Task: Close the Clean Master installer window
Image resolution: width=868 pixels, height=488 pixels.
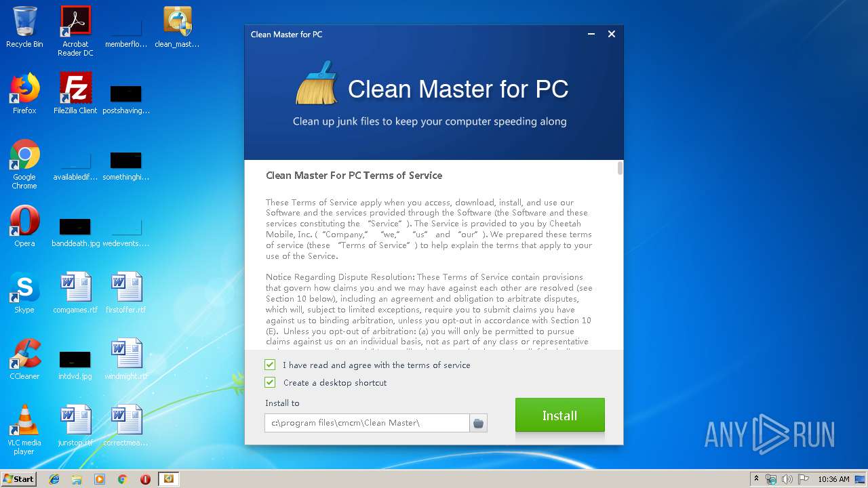Action: (612, 34)
